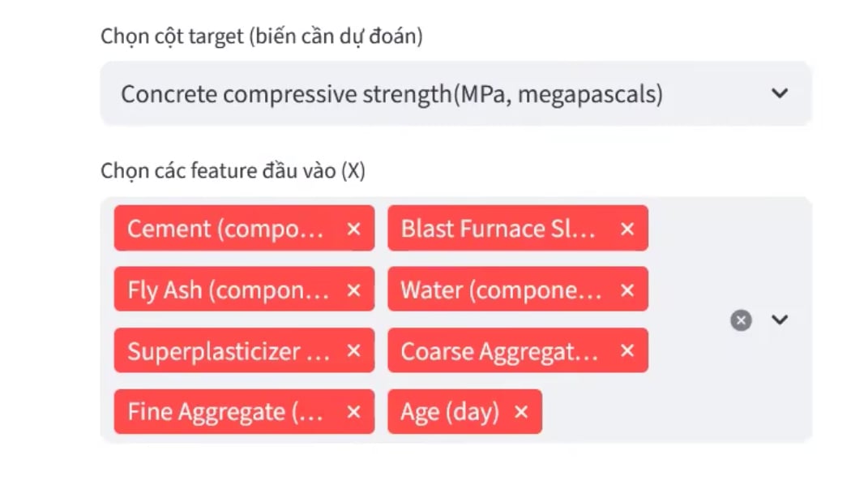
Task: Remove the Fine Aggregate tag
Action: (x=353, y=412)
